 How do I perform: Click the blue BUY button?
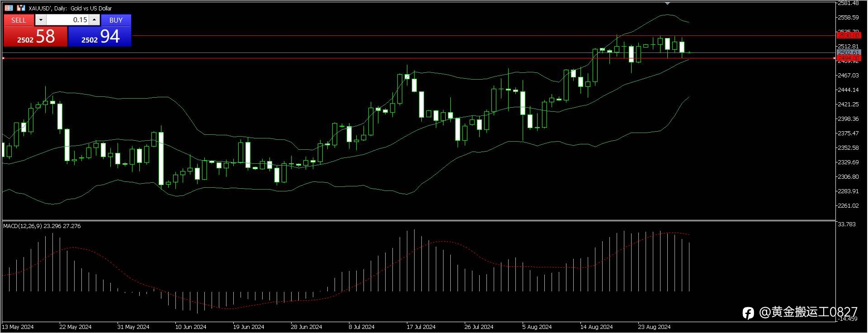[x=116, y=20]
